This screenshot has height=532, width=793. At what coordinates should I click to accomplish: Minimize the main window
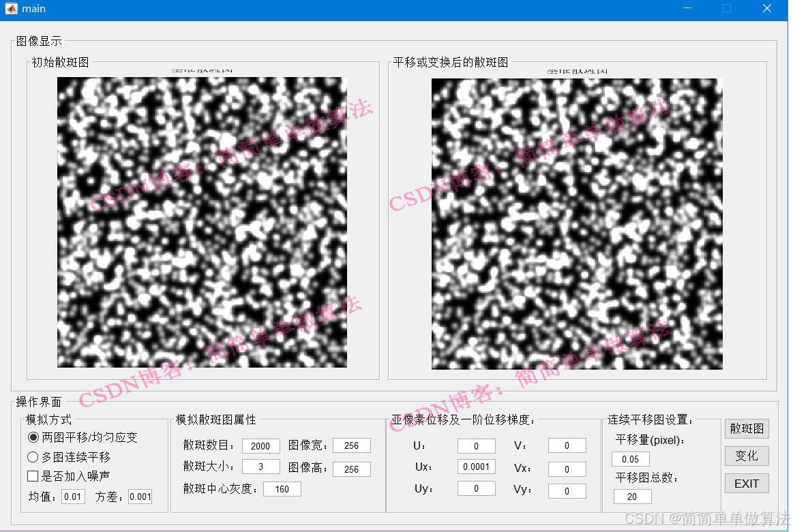point(687,8)
